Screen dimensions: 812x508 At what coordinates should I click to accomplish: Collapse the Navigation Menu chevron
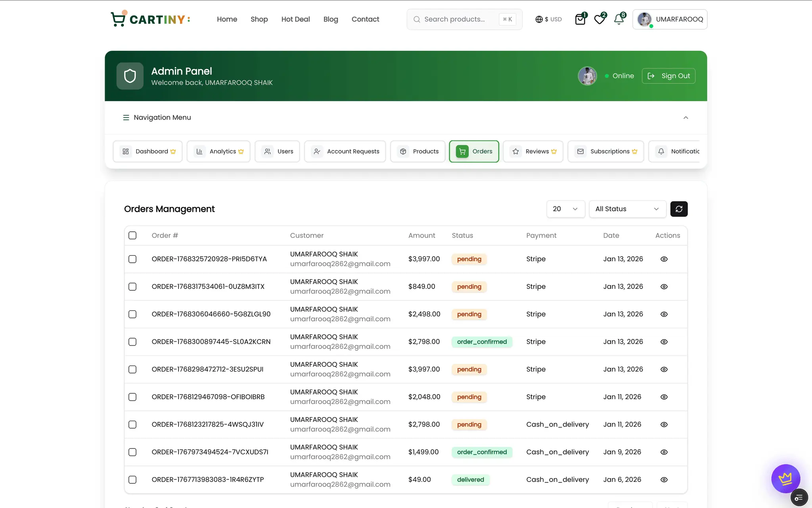(x=686, y=117)
